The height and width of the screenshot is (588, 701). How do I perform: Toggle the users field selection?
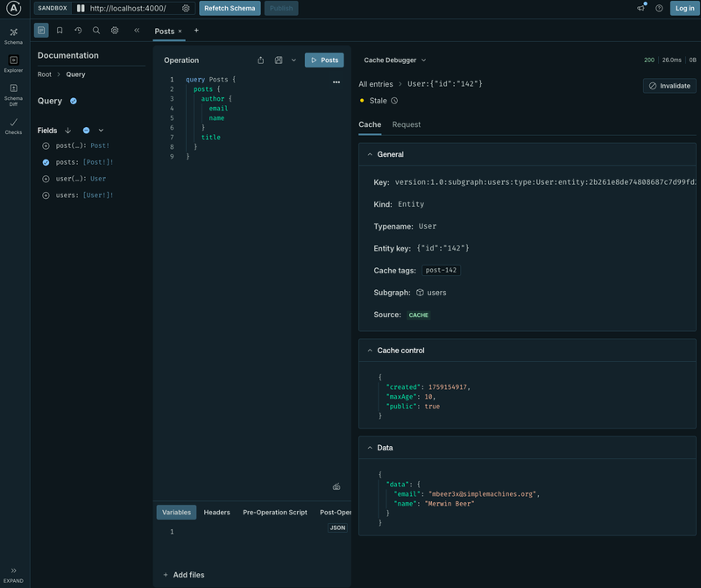tap(46, 195)
